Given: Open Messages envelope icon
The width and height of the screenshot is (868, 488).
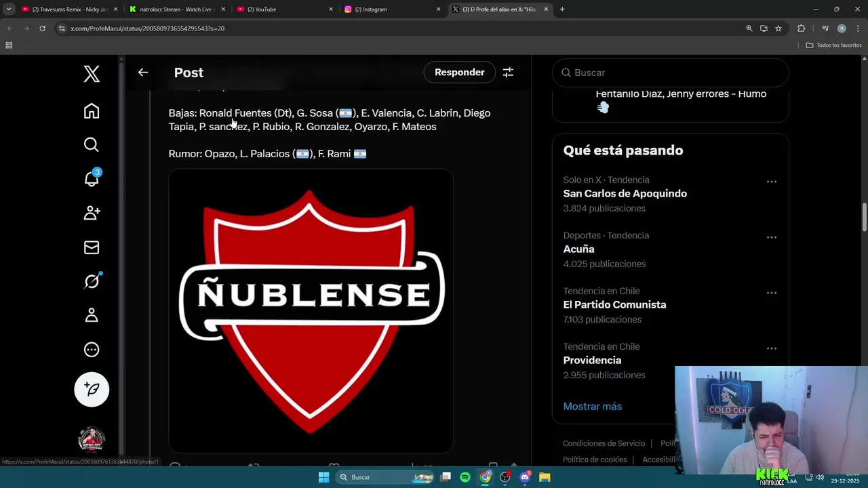Looking at the screenshot, I should pos(92,247).
